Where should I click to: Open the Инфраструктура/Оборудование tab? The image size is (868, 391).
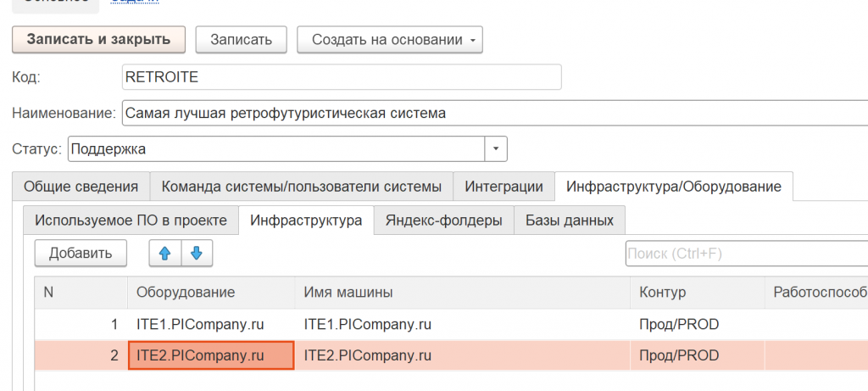pyautogui.click(x=673, y=187)
